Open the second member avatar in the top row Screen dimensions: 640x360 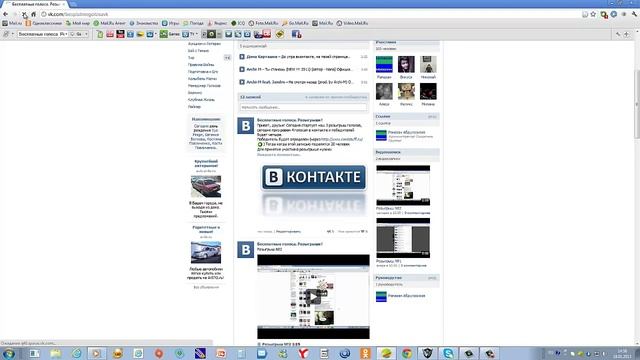pos(406,64)
